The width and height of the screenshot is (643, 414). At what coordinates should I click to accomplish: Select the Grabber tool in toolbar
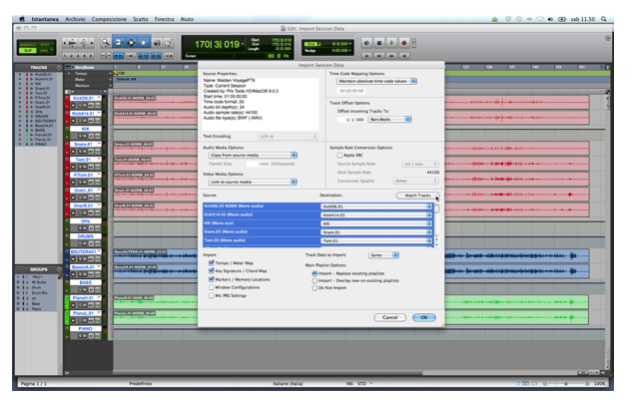click(x=144, y=43)
